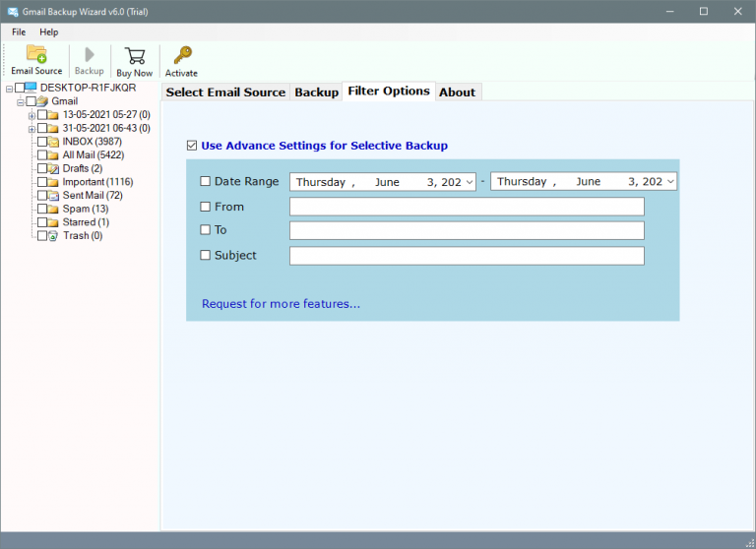Click the Activate key icon
756x549 pixels.
pyautogui.click(x=183, y=55)
